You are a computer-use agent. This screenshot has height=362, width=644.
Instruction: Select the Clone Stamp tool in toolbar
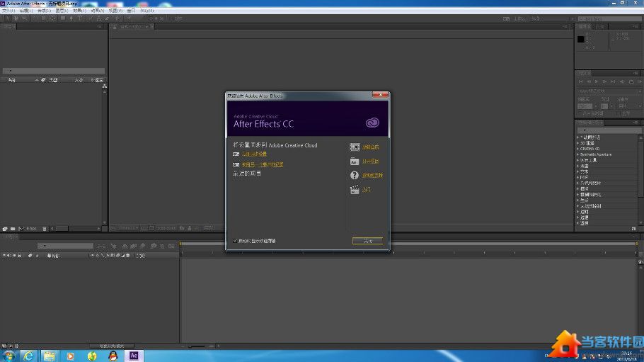tap(98, 18)
